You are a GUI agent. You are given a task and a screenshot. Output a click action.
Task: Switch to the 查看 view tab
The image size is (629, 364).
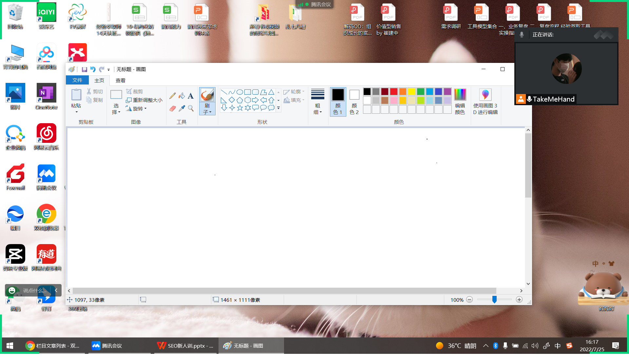click(x=120, y=80)
